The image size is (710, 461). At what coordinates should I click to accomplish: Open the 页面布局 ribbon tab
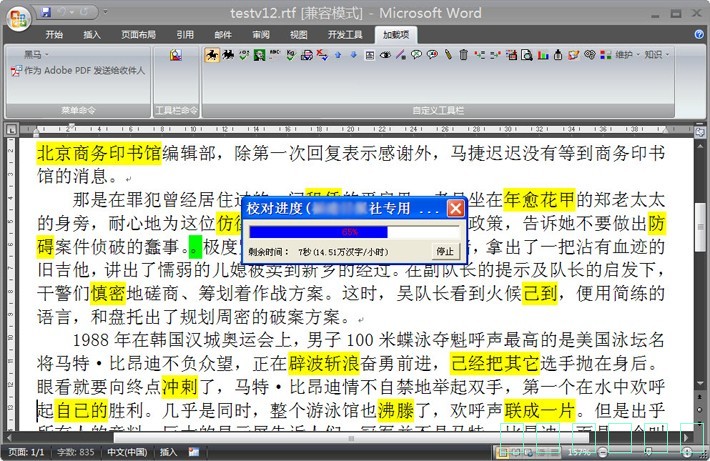(x=139, y=35)
